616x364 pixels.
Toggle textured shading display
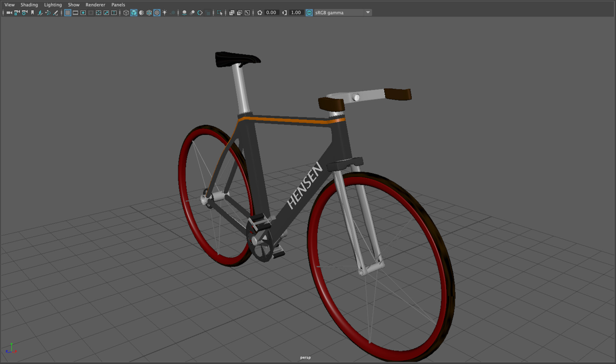(x=157, y=13)
